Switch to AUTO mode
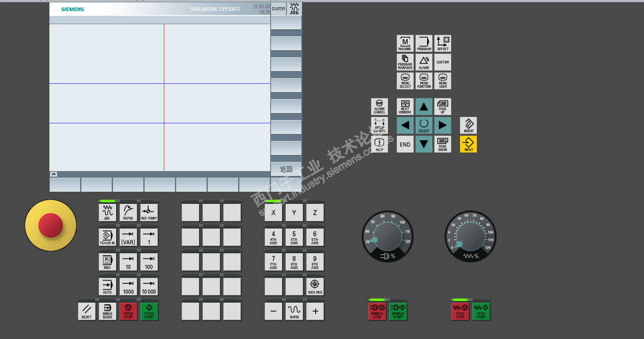Screen dimensions: 644x339 pyautogui.click(x=107, y=287)
